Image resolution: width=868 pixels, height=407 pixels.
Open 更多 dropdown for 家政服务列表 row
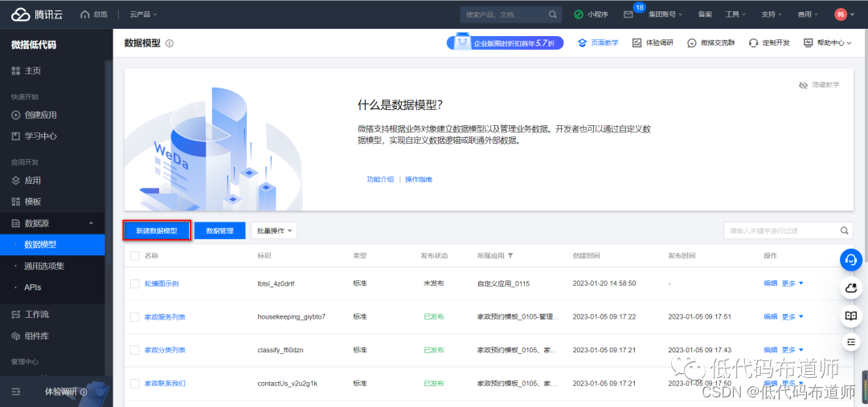point(792,317)
